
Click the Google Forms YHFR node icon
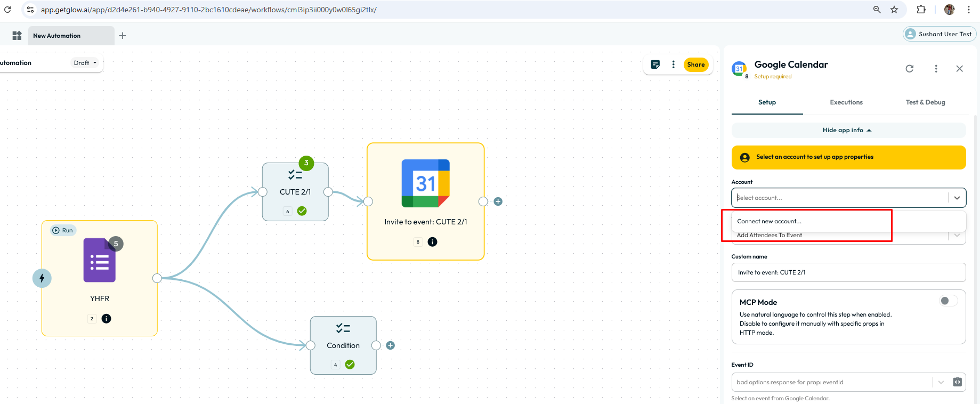pos(100,260)
